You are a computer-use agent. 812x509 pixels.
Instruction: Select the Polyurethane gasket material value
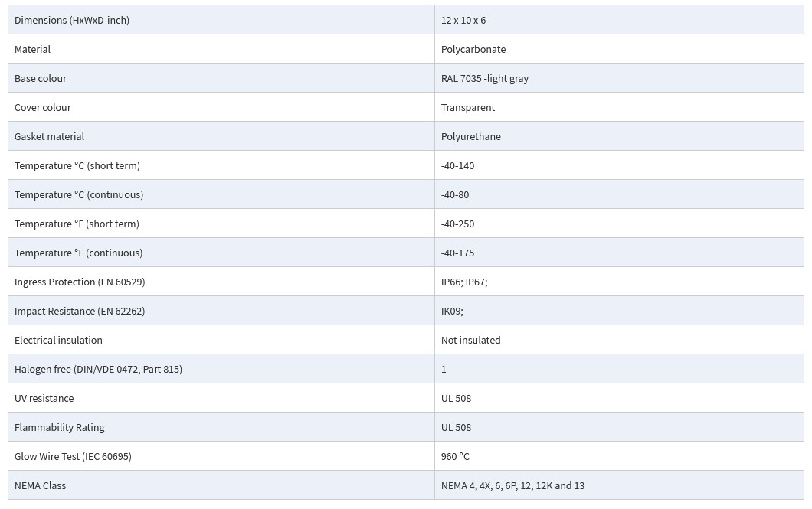coord(471,136)
